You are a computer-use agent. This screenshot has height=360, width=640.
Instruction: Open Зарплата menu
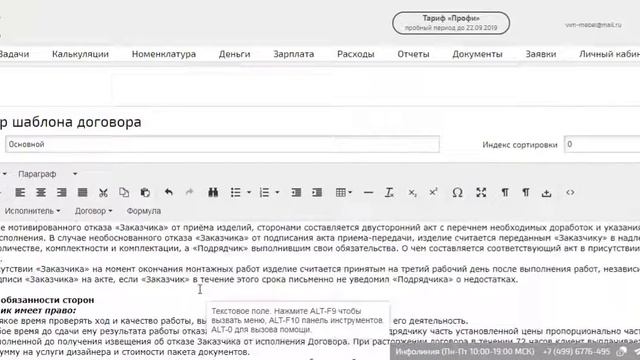click(293, 54)
